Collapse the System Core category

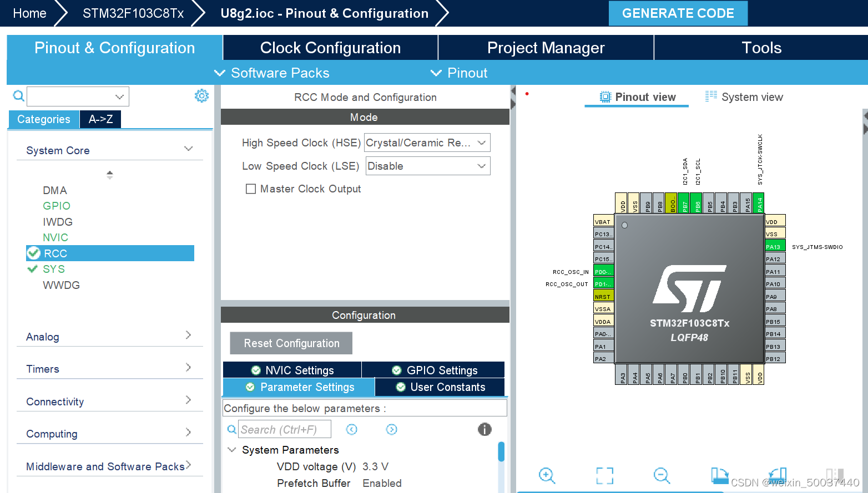pos(188,149)
